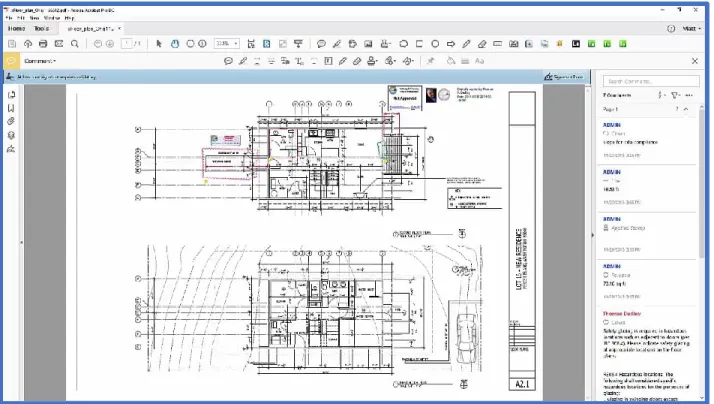Click the Search Comments field
Image resolution: width=714 pixels, height=404 pixels.
[x=651, y=81]
